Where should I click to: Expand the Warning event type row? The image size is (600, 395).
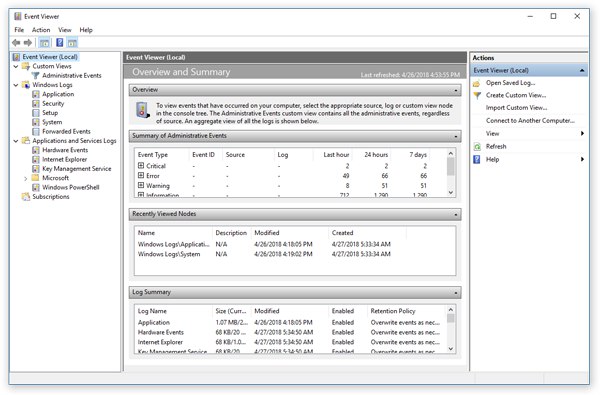point(141,186)
